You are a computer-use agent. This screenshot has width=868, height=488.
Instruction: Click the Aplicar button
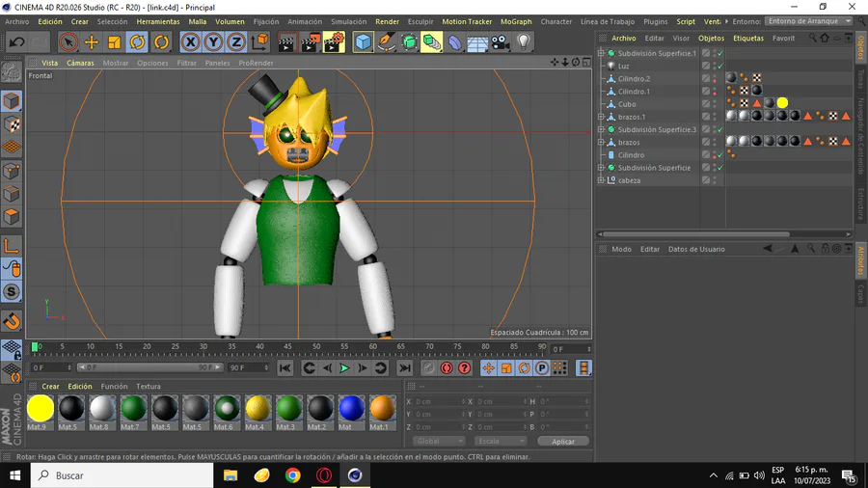pos(563,441)
